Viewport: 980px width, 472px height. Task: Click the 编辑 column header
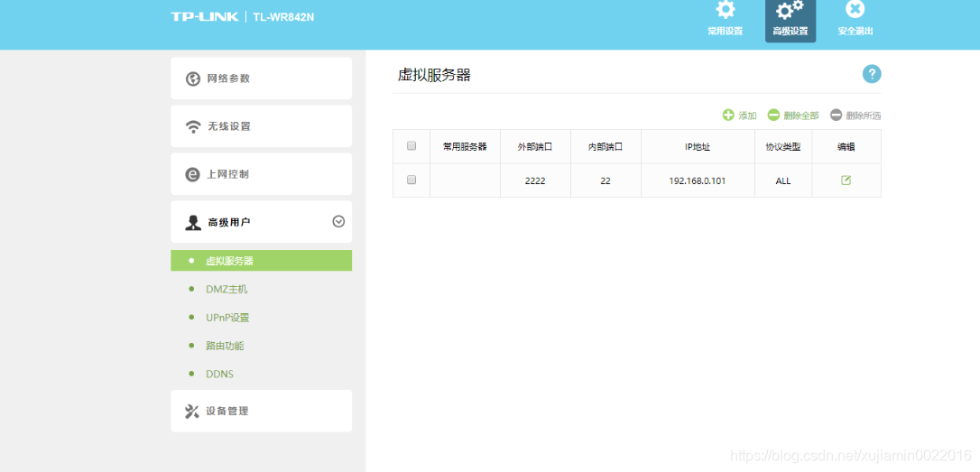click(846, 147)
